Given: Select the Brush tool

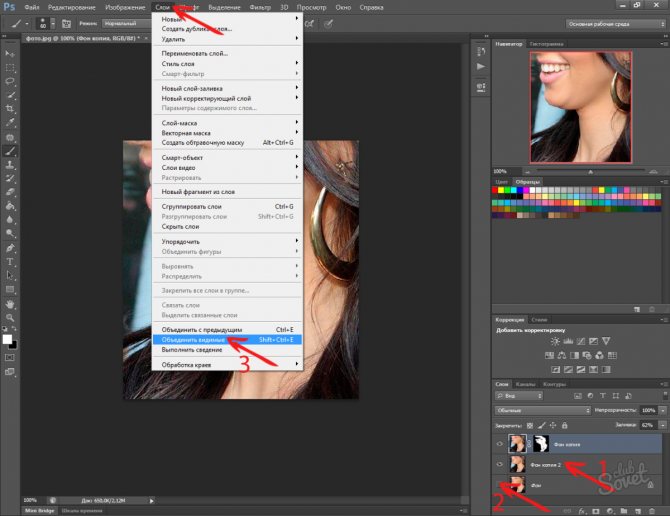Looking at the screenshot, I should [x=10, y=151].
